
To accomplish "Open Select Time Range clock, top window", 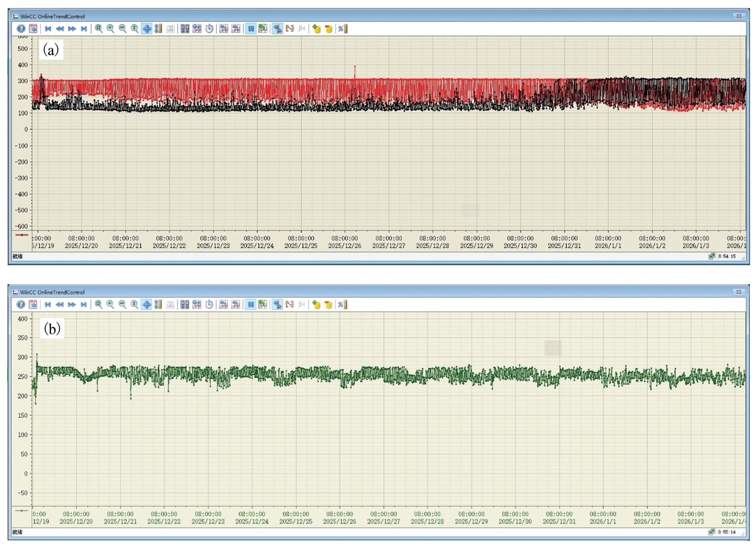I will click(x=209, y=28).
